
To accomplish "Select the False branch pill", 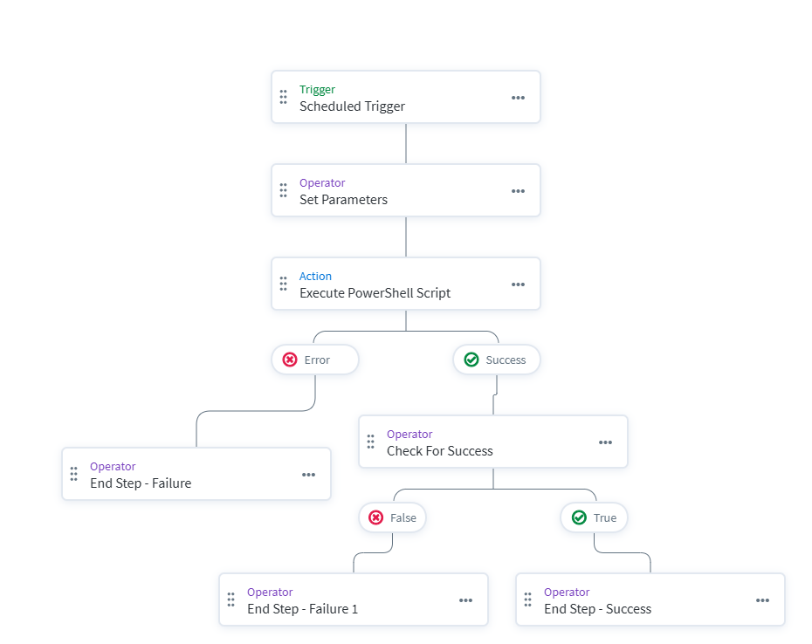I will point(393,517).
